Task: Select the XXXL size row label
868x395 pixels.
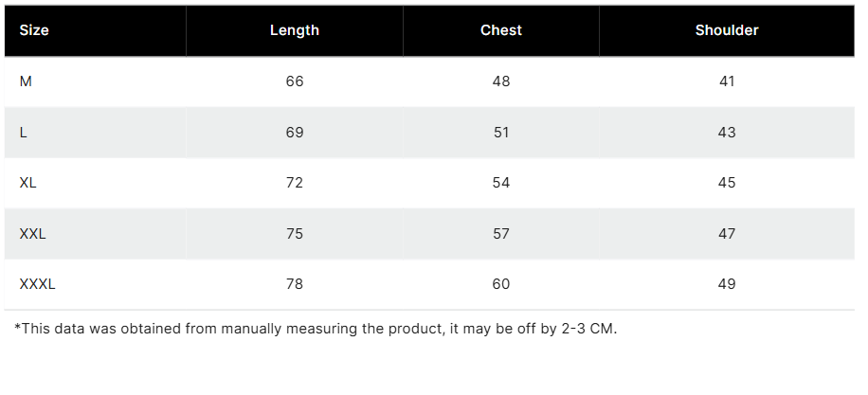Action: point(37,284)
